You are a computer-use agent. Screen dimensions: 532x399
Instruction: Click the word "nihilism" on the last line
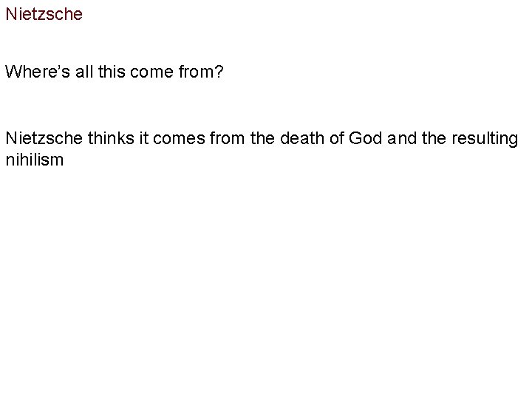[x=34, y=160]
